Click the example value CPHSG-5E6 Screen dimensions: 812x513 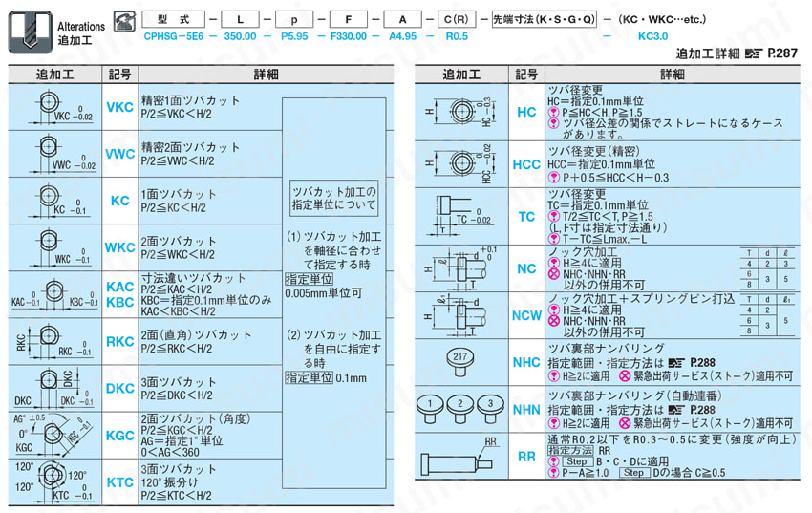coord(174,36)
